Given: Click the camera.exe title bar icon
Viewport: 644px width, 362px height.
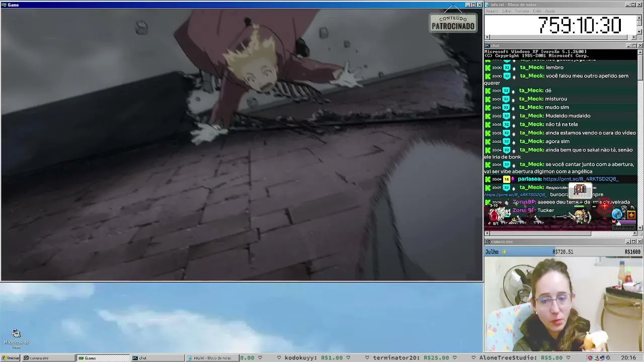Looking at the screenshot, I should [x=488, y=242].
